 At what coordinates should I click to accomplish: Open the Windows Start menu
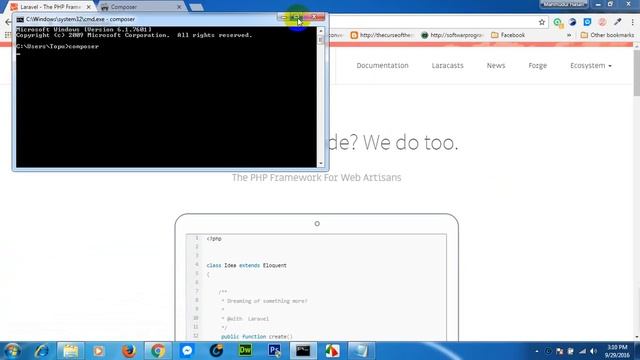(12, 351)
